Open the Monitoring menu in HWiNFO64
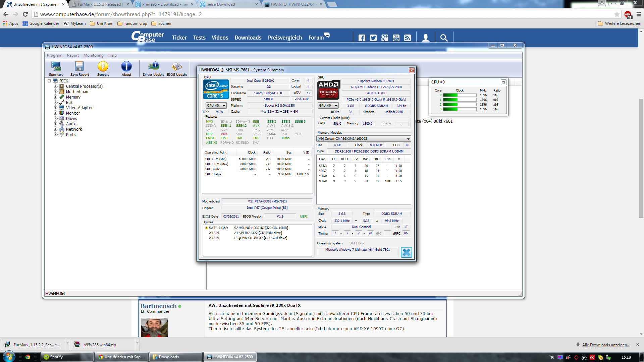This screenshot has height=362, width=644. [94, 55]
